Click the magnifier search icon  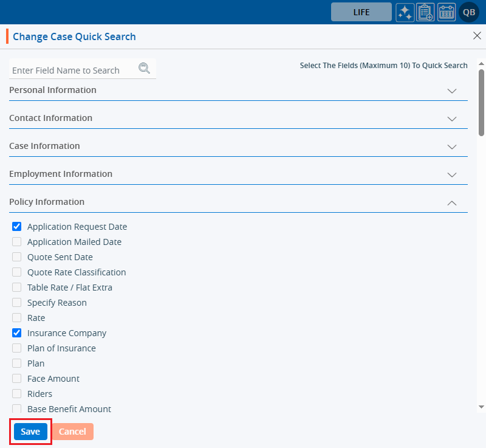(x=144, y=68)
